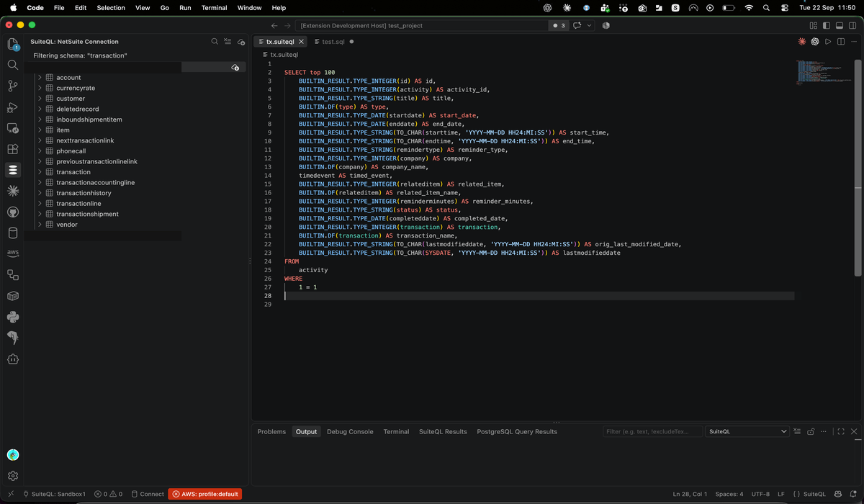Select the SuiteQL database stack icon
Screen dimensions: 864x504
(x=13, y=170)
